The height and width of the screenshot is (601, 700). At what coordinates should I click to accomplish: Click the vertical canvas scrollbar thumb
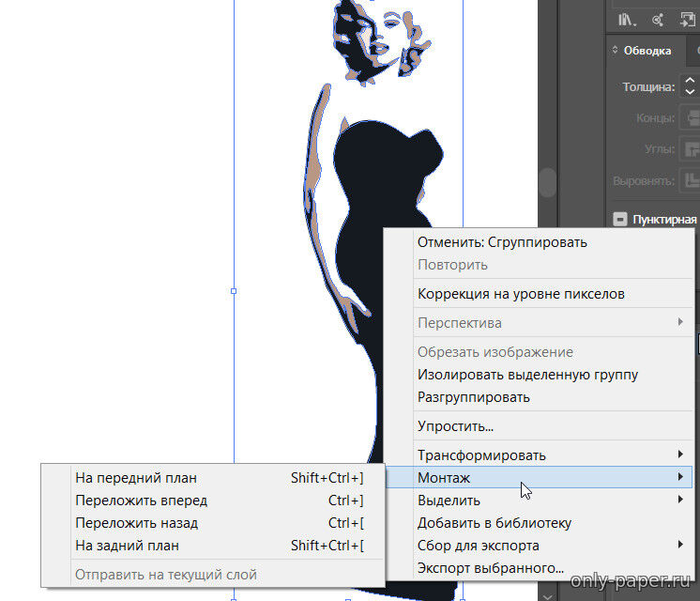click(x=546, y=180)
